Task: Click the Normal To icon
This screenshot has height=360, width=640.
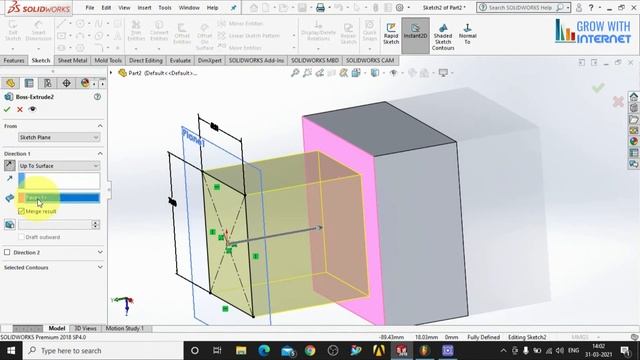Action: pos(467,33)
